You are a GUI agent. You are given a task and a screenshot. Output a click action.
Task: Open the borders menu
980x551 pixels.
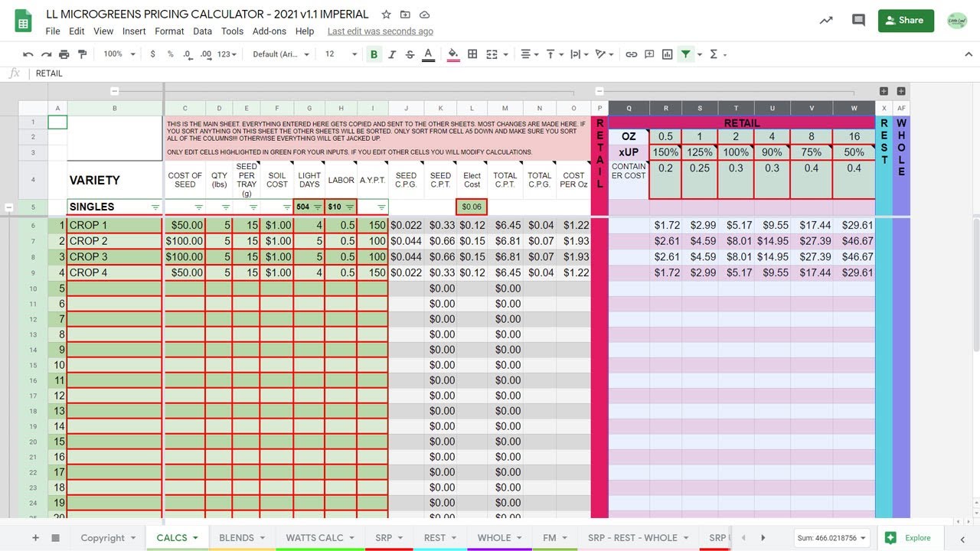[472, 54]
